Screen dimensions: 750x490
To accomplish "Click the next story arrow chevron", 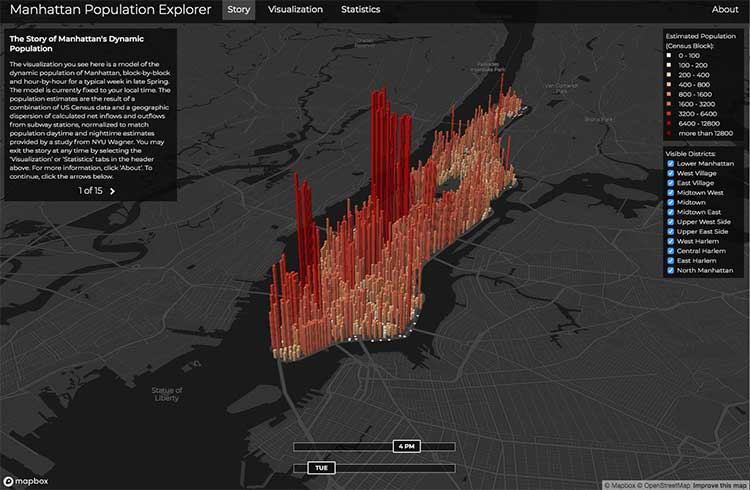I will 112,191.
